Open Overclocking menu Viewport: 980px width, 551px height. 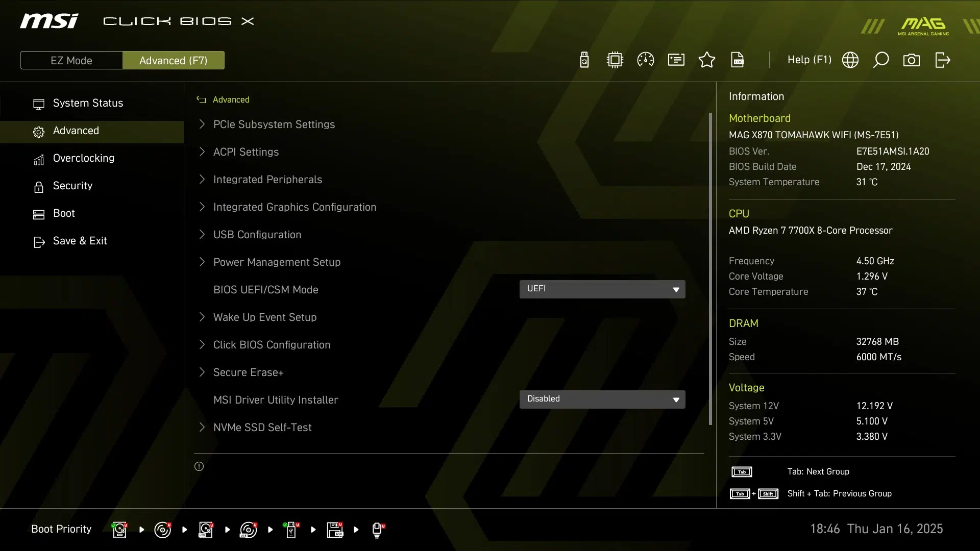tap(92, 158)
